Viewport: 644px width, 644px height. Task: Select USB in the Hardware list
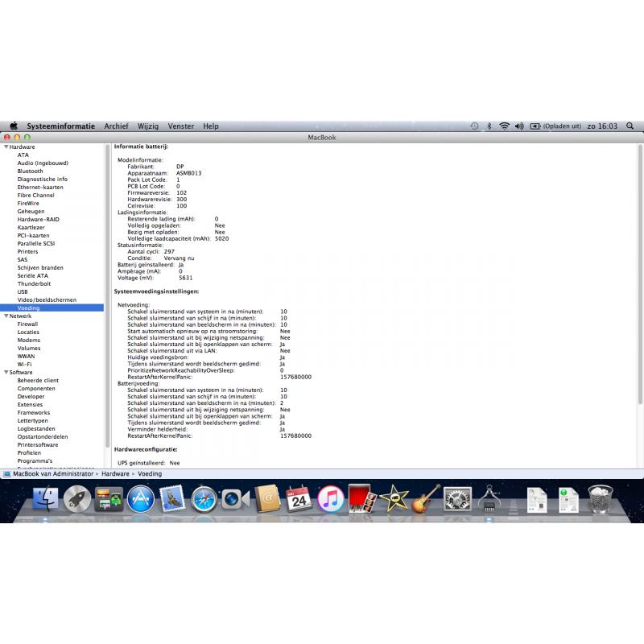23,291
